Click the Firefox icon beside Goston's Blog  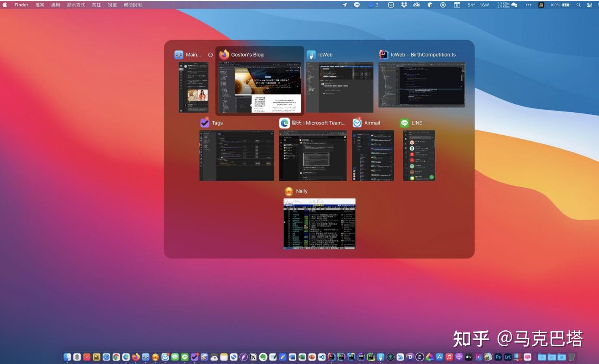coord(224,54)
